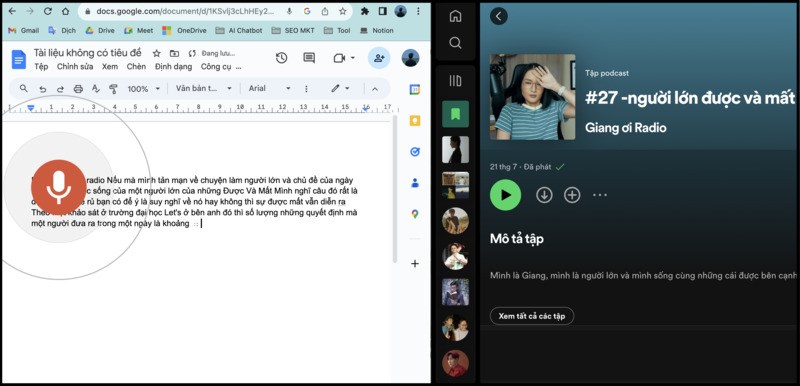Expand the Tool bookmark folder

pyautogui.click(x=337, y=31)
